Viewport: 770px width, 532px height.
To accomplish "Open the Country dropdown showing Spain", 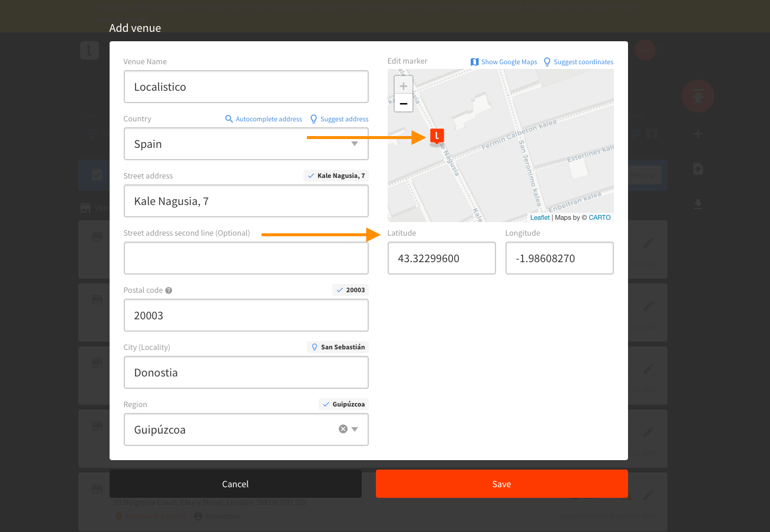I will (x=246, y=144).
